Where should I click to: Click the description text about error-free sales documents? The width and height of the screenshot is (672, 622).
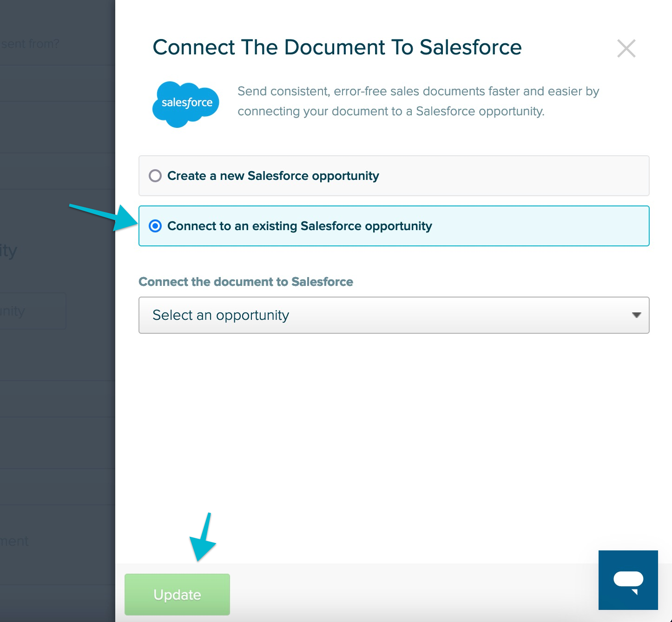(418, 101)
